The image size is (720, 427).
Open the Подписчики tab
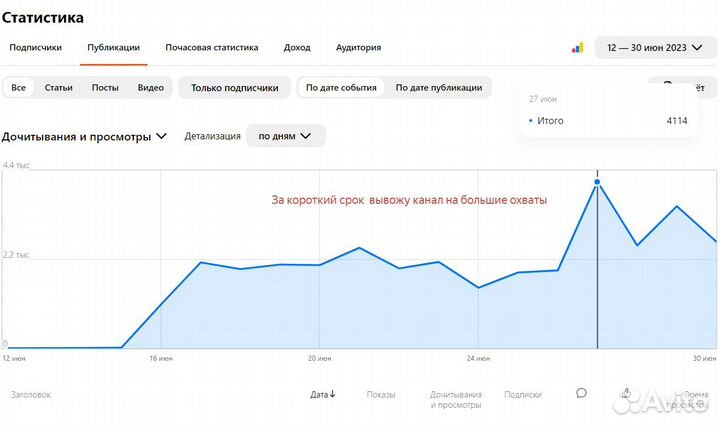click(36, 47)
